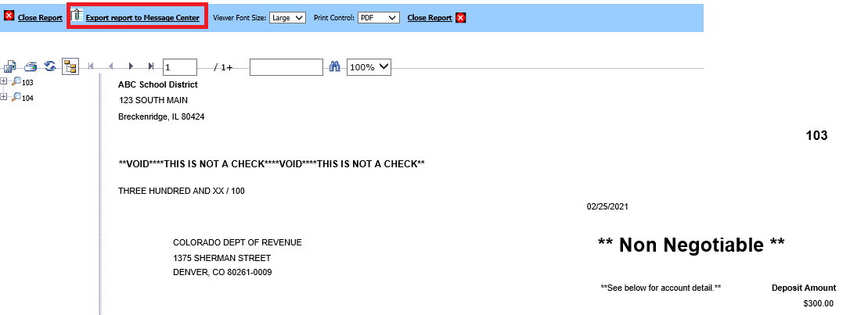
Task: Expand the 104 tree node
Action: click(x=4, y=97)
